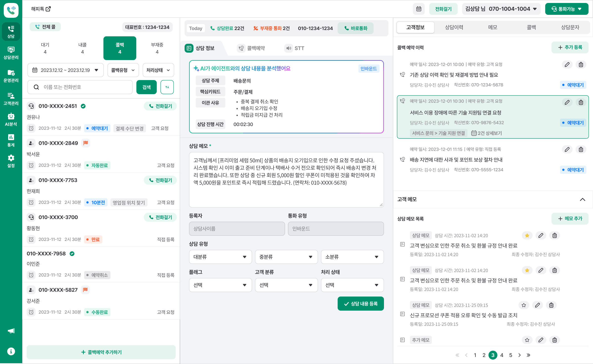This screenshot has width=593, height=364.
Task: Toggle star on the 추가 메모 entry
Action: click(x=527, y=340)
